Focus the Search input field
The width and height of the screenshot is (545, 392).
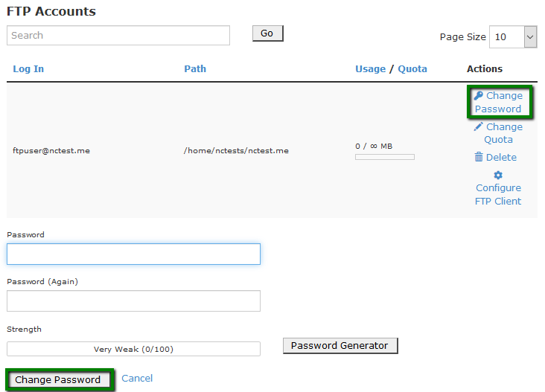[x=118, y=36]
